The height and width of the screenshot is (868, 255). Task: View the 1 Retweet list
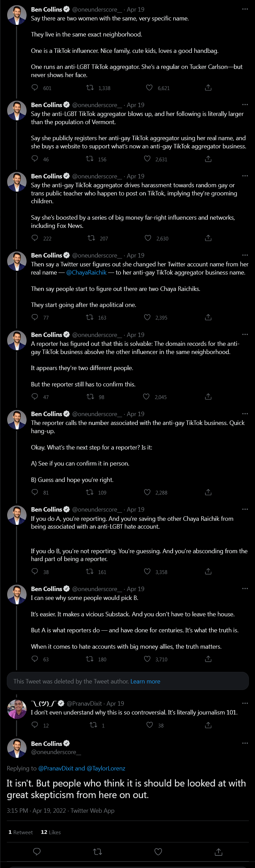coord(20,832)
